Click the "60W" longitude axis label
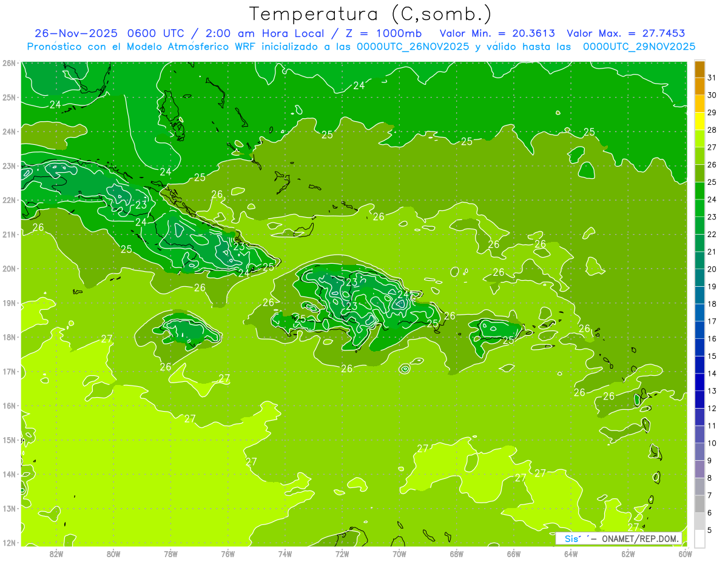 686,554
